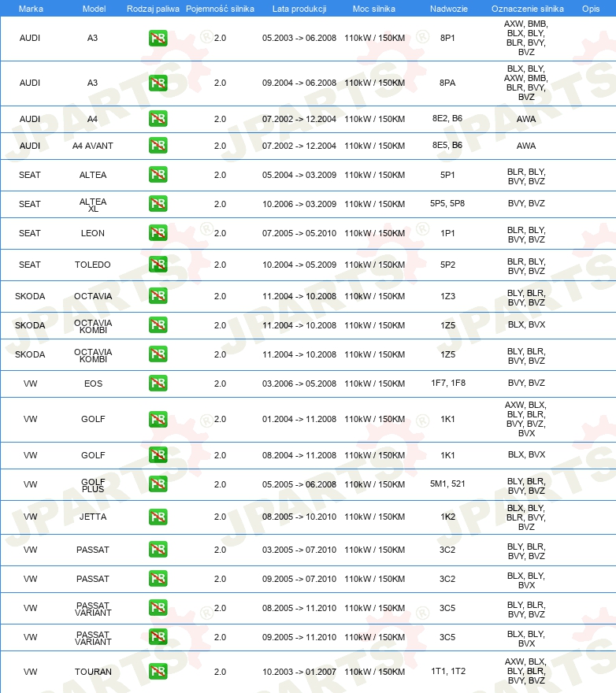Click the 2.0 capacity in TOURAN row

[220, 672]
